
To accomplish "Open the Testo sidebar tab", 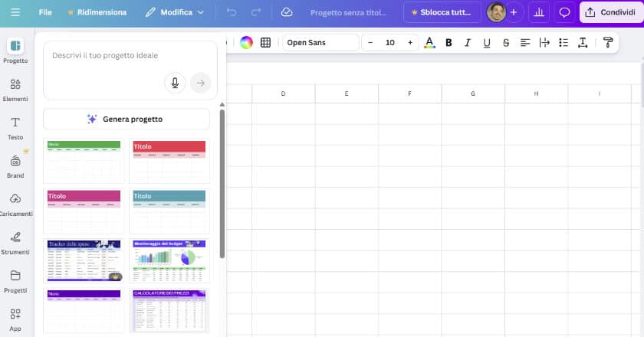I will [15, 128].
